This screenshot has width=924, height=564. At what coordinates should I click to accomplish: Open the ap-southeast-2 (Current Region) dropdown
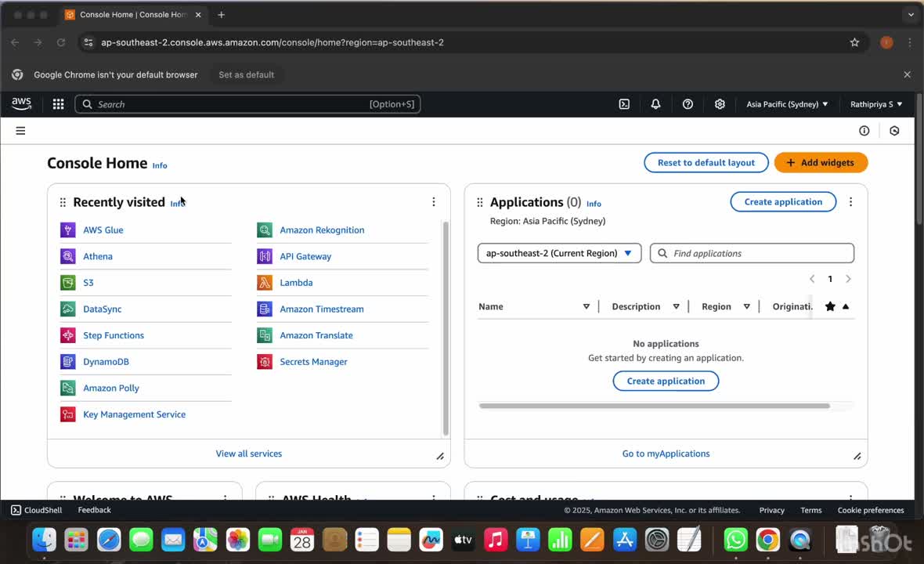point(559,254)
